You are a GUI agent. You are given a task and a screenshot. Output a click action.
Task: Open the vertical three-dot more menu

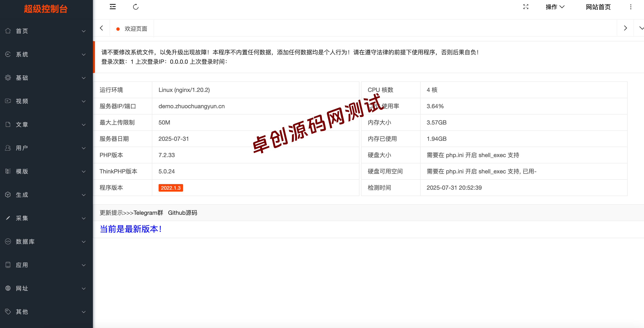tap(631, 7)
